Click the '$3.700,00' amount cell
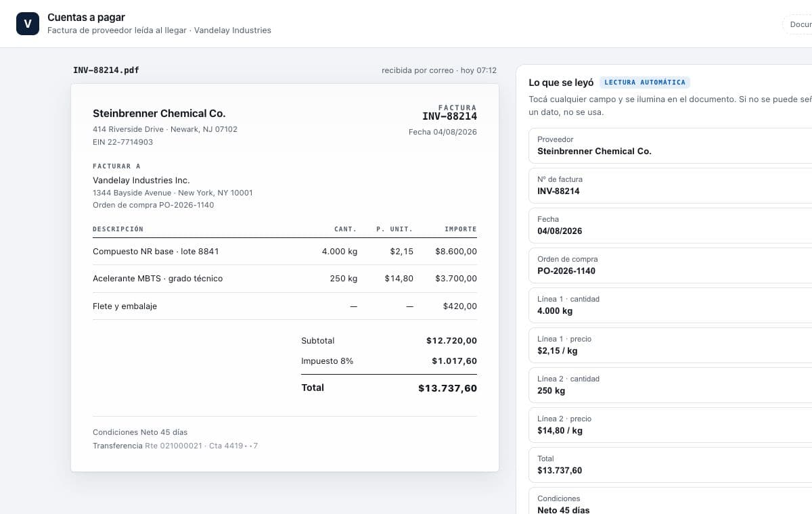Image resolution: width=812 pixels, height=514 pixels. tap(456, 279)
